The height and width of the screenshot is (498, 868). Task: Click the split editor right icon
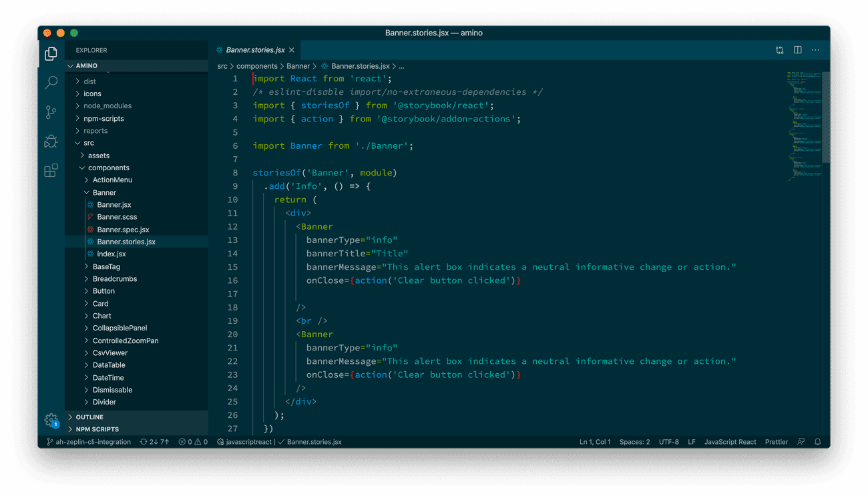click(797, 50)
